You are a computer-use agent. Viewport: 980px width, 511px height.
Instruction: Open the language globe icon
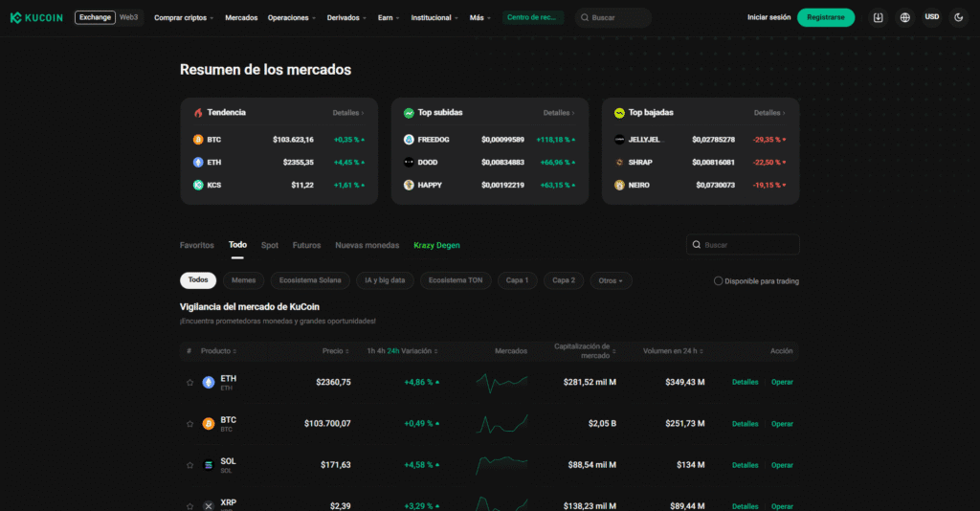(904, 17)
